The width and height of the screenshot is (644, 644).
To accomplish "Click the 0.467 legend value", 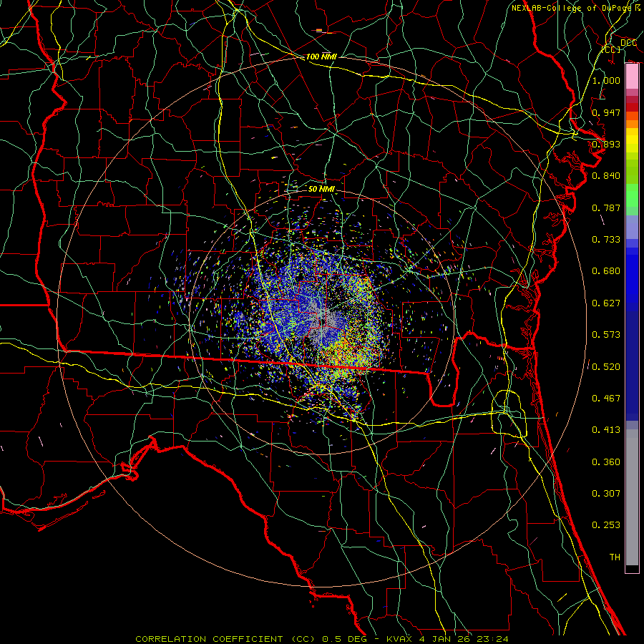I will point(606,399).
